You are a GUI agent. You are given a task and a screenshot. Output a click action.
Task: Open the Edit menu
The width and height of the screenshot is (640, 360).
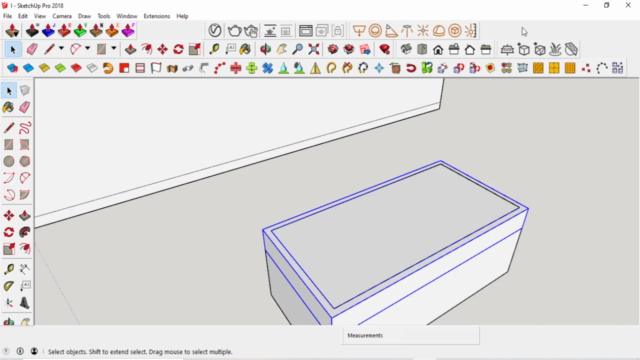[x=23, y=16]
